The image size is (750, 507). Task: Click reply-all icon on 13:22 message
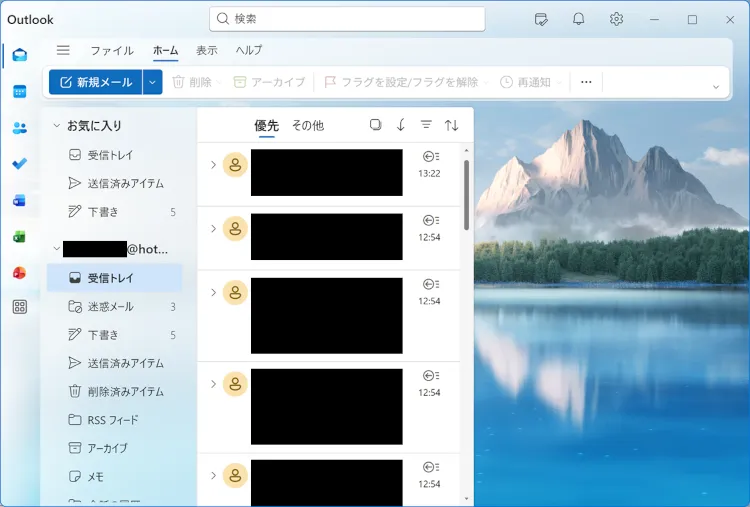click(x=431, y=156)
